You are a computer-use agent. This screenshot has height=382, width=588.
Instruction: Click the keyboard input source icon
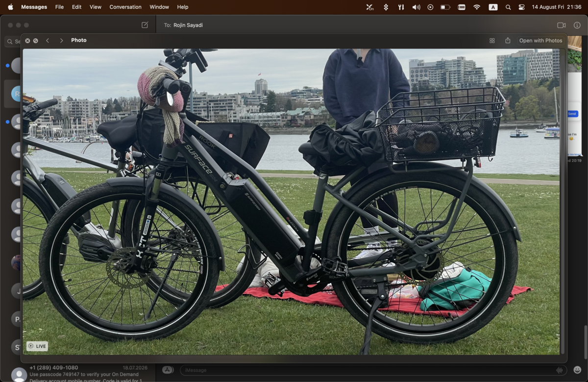tap(493, 7)
